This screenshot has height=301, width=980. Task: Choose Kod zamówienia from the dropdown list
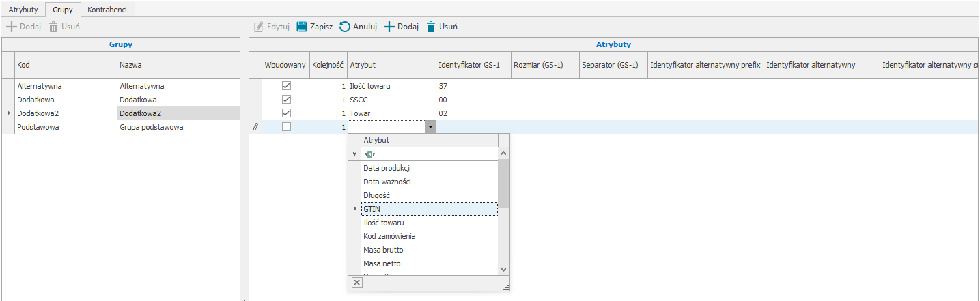[429, 236]
